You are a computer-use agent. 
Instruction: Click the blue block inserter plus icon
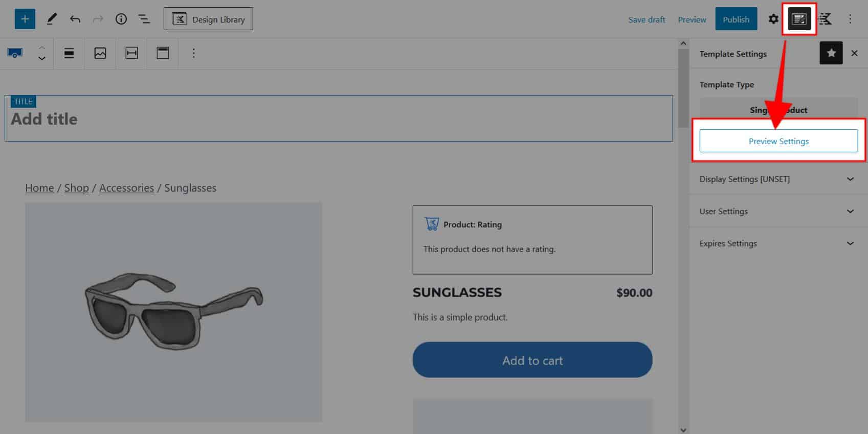point(25,19)
